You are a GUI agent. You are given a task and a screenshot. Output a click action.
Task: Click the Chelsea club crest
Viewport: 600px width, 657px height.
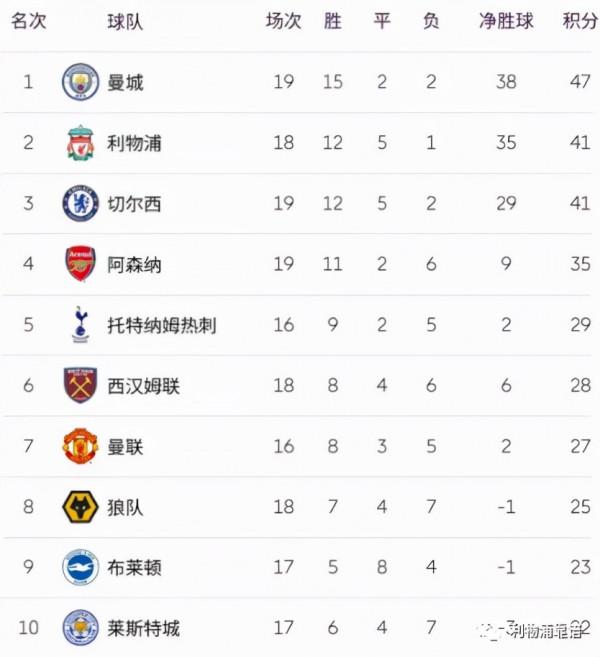tap(81, 204)
